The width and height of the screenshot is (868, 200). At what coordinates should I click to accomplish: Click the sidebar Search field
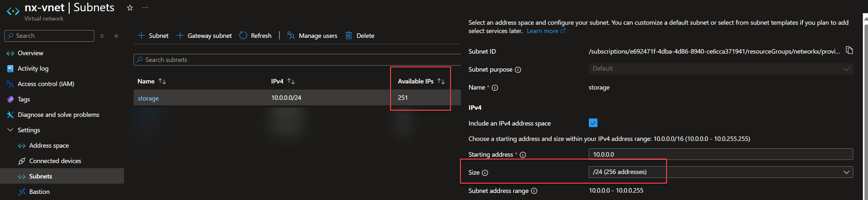pyautogui.click(x=49, y=36)
